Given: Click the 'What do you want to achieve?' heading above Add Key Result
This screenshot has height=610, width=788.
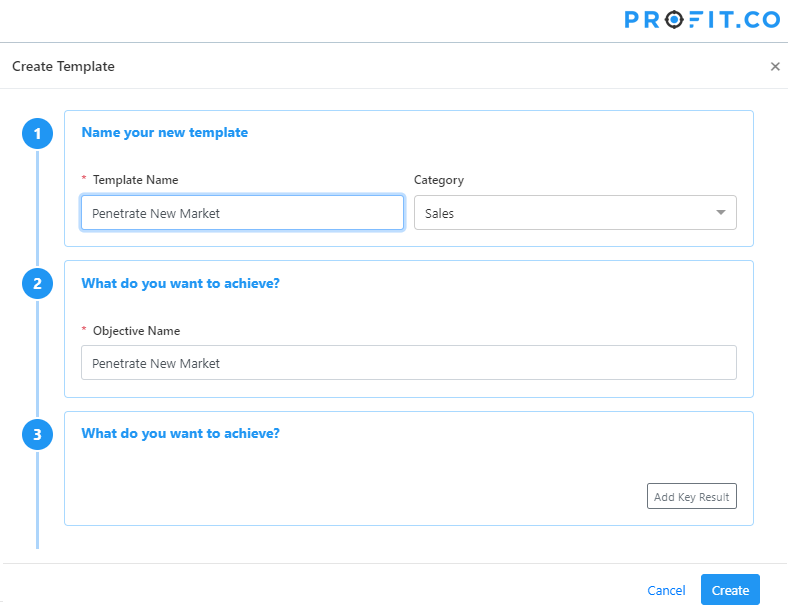Looking at the screenshot, I should pos(180,433).
